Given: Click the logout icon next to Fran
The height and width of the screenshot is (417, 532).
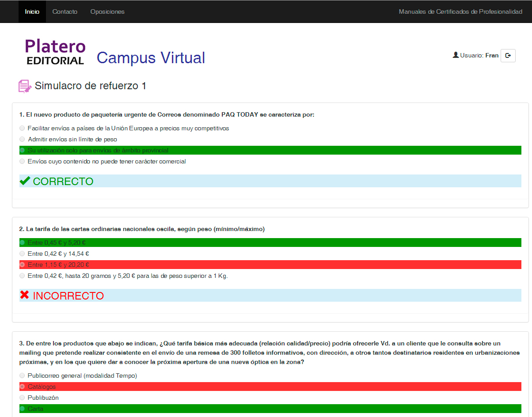Looking at the screenshot, I should coord(508,55).
